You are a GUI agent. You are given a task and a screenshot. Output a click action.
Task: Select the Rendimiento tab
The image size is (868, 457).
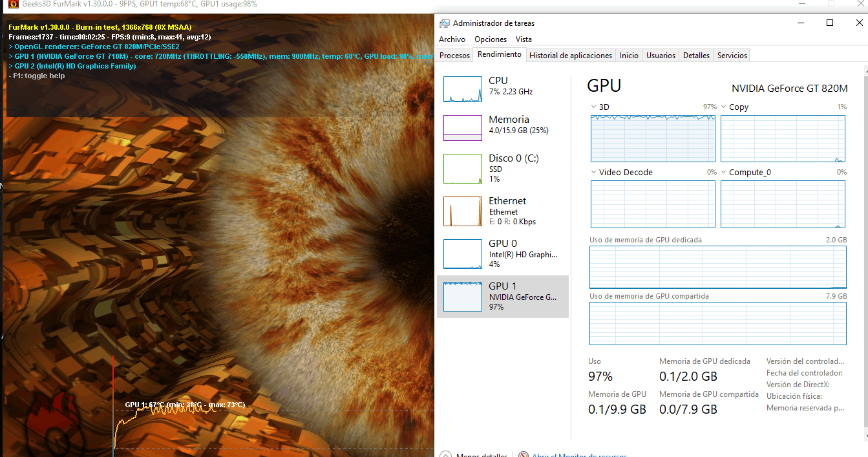(x=500, y=55)
